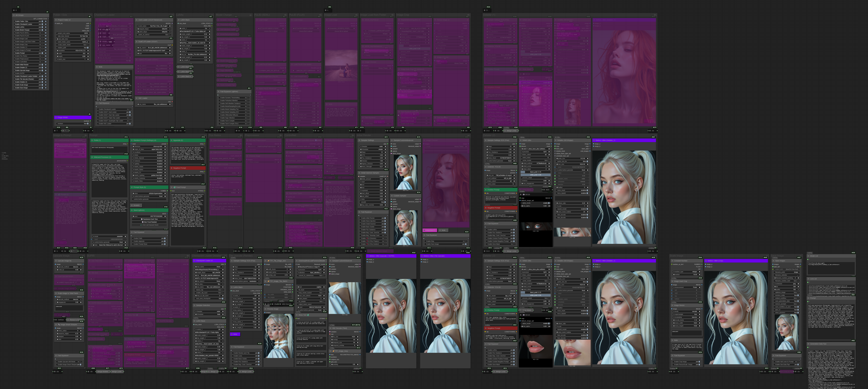Click model_weight_1 value in LoRAs group LoRA Stack
The height and width of the screenshot is (389, 868).
tap(206, 34)
